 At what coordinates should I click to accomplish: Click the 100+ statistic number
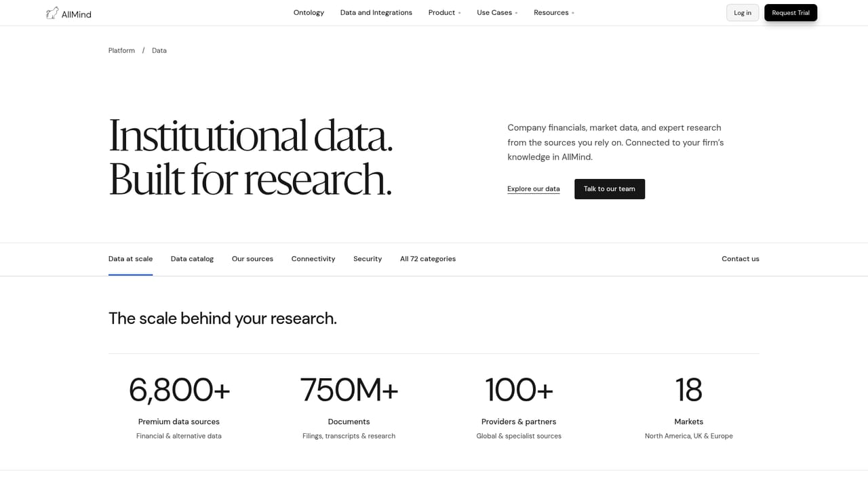519,390
